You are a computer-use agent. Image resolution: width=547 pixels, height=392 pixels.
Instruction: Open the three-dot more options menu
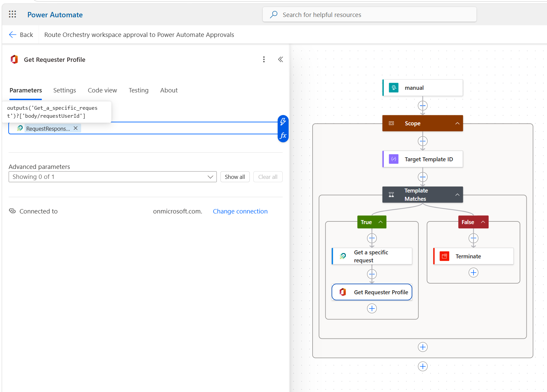[x=264, y=60]
